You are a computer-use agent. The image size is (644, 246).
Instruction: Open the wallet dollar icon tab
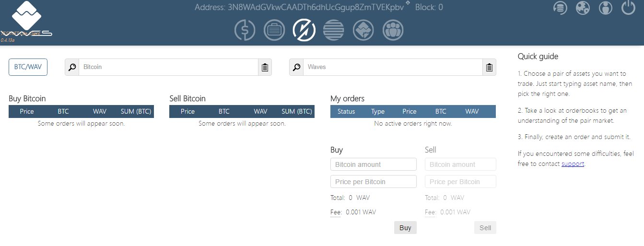pyautogui.click(x=245, y=30)
